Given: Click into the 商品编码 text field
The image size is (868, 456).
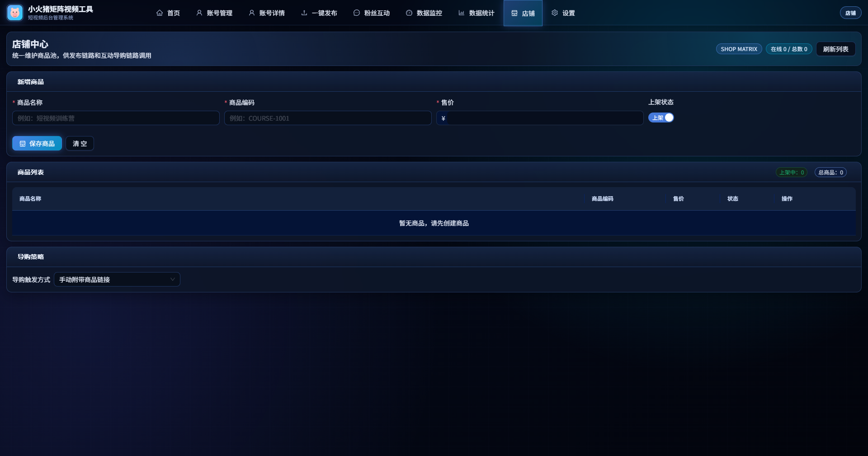Looking at the screenshot, I should 328,118.
